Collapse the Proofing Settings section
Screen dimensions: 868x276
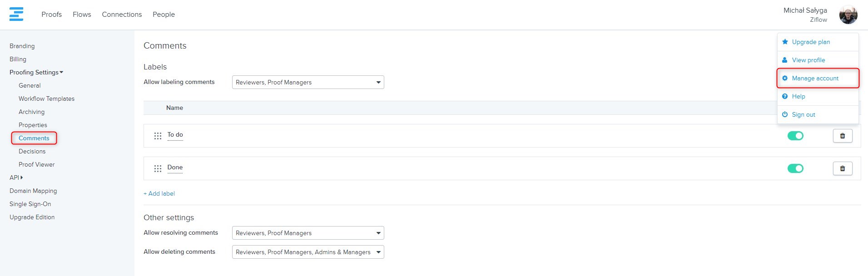click(x=36, y=72)
